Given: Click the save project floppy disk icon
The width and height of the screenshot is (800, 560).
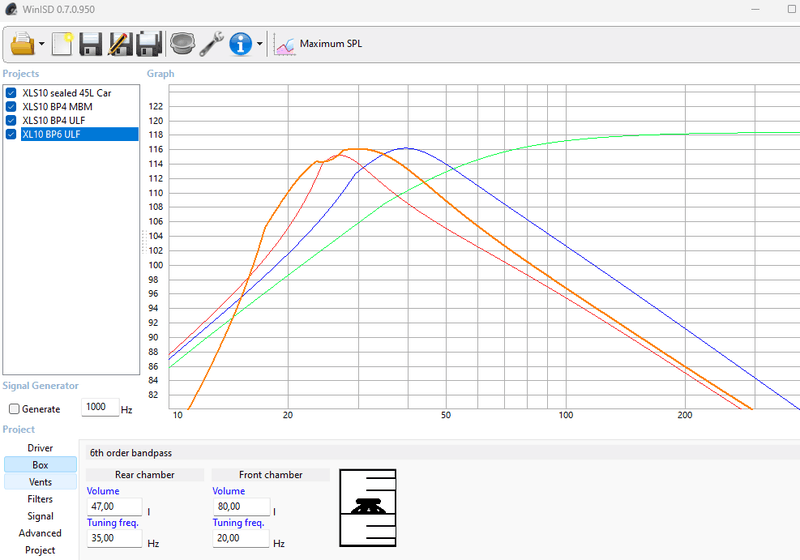Looking at the screenshot, I should 91,44.
